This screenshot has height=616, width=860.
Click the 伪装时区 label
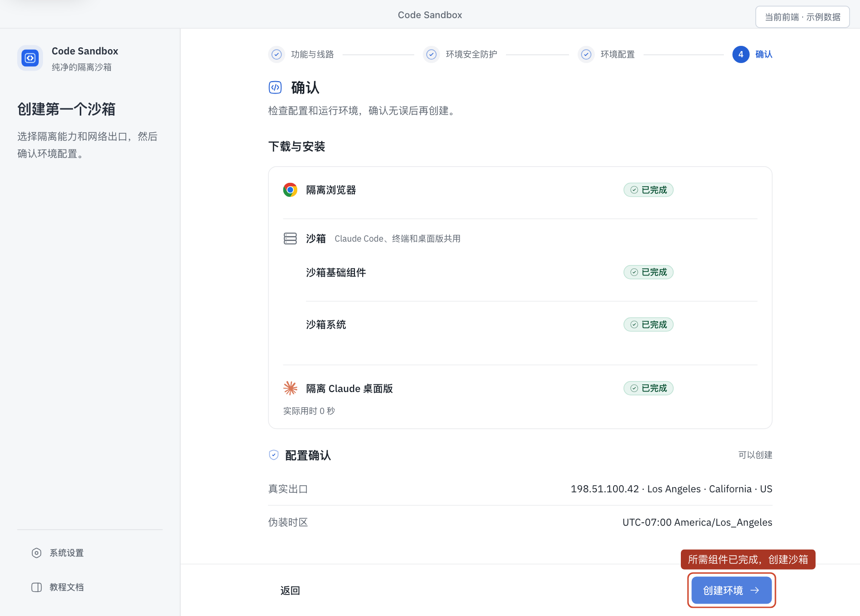pos(288,522)
